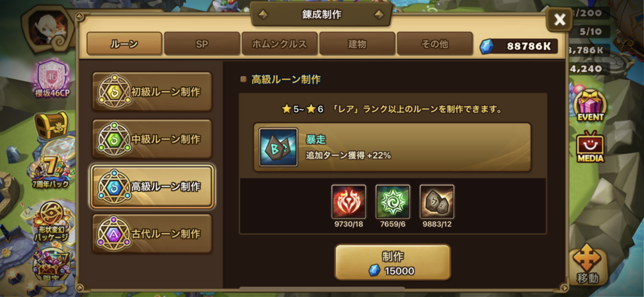This screenshot has width=644, height=297.
Task: Select 古代ルーン制作 in the sidebar
Action: (x=152, y=234)
